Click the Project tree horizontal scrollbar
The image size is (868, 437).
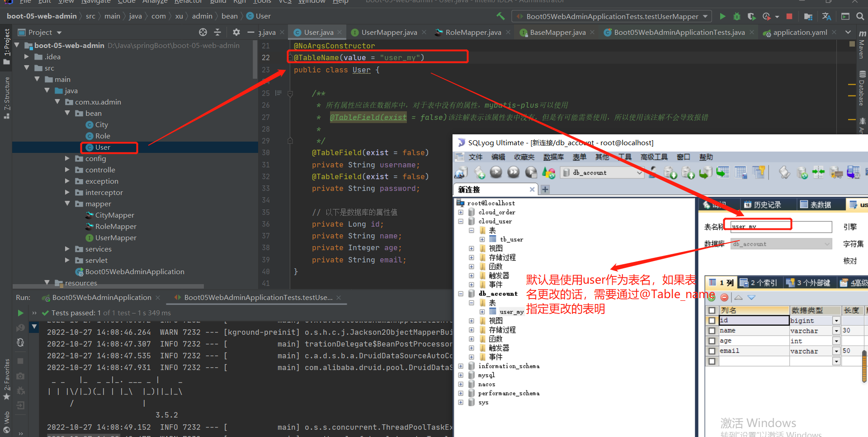click(108, 286)
